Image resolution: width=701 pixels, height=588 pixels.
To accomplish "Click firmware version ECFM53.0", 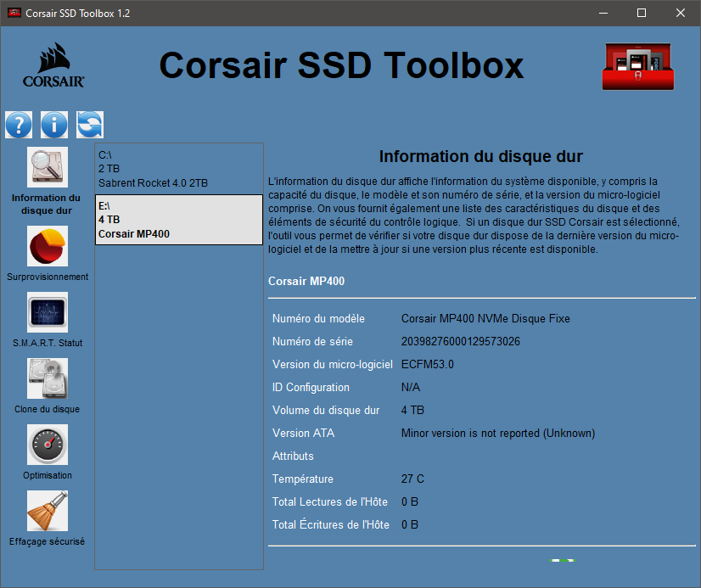I will pos(428,365).
